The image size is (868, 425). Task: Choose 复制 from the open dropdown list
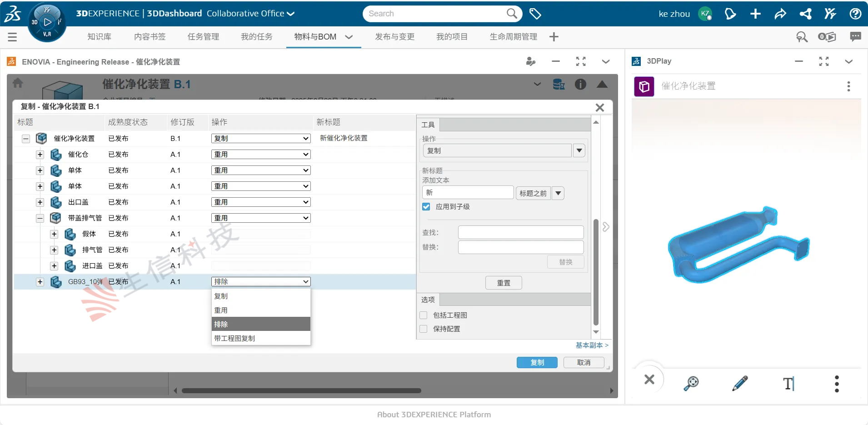261,296
